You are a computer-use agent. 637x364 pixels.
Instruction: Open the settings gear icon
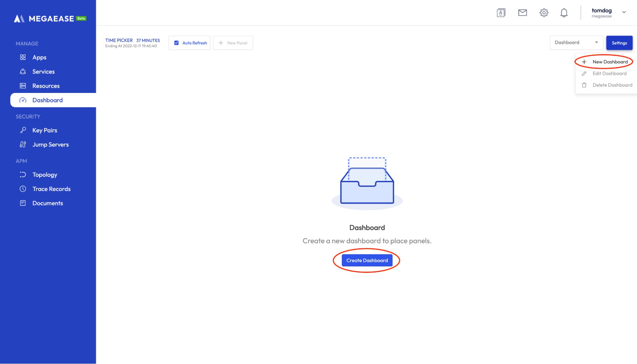544,13
